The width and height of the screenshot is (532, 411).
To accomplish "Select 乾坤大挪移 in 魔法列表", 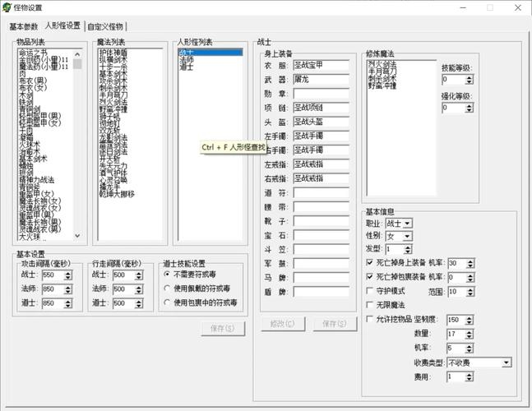I will tap(117, 194).
